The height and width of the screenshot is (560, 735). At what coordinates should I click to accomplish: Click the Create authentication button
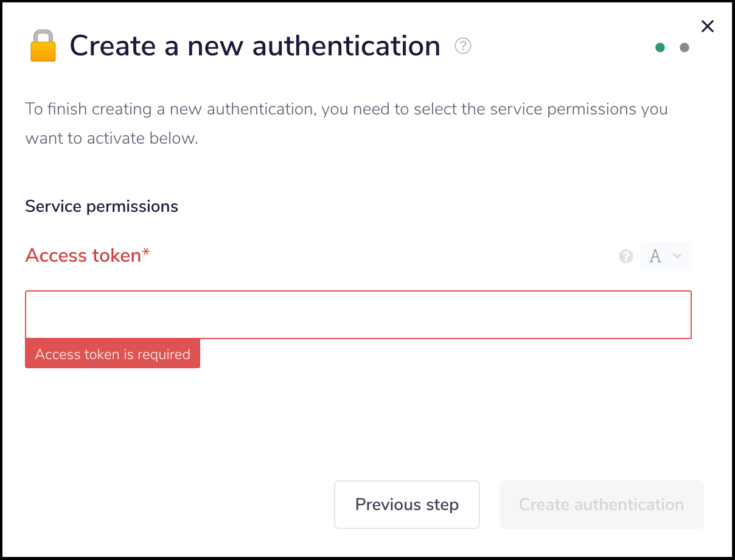click(x=602, y=505)
